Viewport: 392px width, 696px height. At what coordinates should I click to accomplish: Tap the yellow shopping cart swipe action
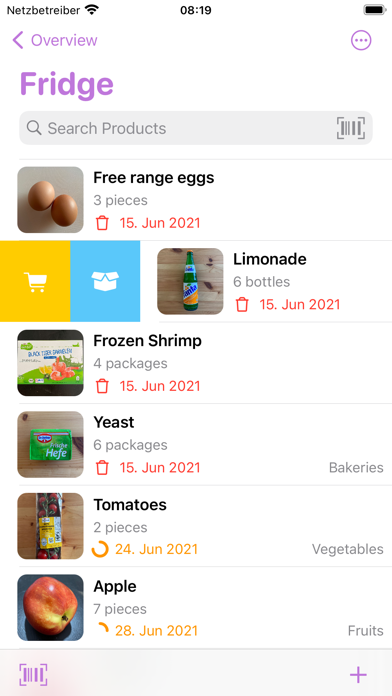point(35,281)
